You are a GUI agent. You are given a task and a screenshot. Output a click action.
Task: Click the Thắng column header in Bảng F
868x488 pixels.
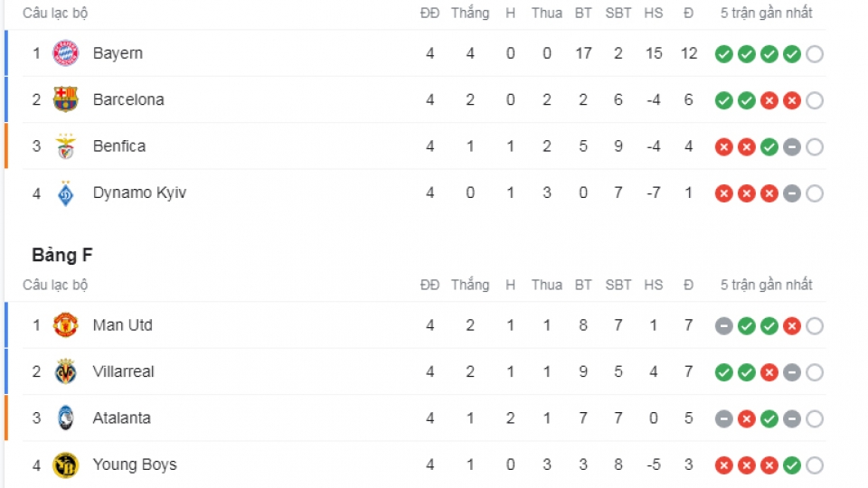(x=470, y=285)
